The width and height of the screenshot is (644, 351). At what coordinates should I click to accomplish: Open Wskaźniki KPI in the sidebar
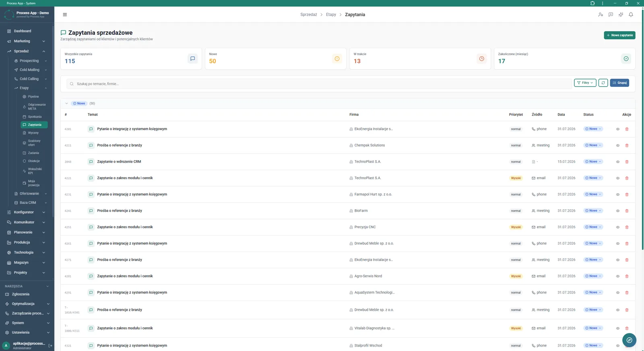click(34, 171)
